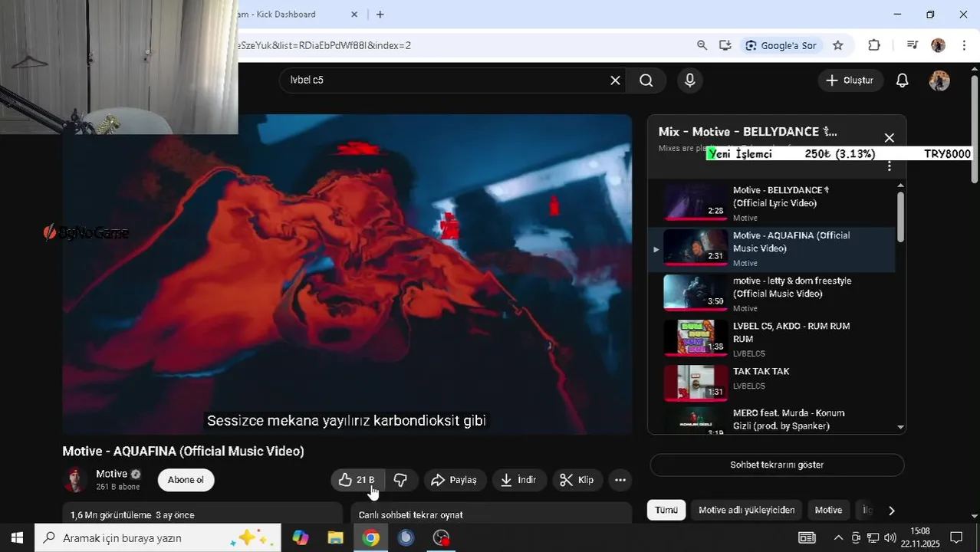Click the Oluştur create button
The width and height of the screenshot is (980, 552).
click(x=850, y=80)
